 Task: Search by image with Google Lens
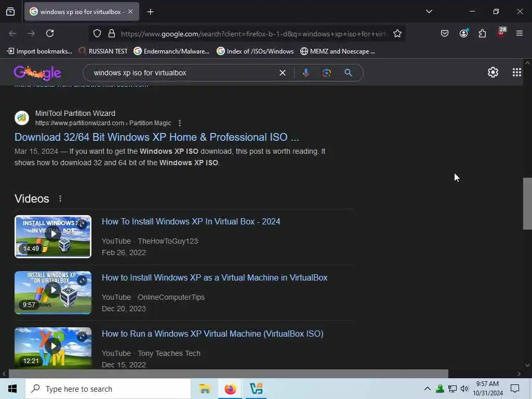pyautogui.click(x=326, y=73)
